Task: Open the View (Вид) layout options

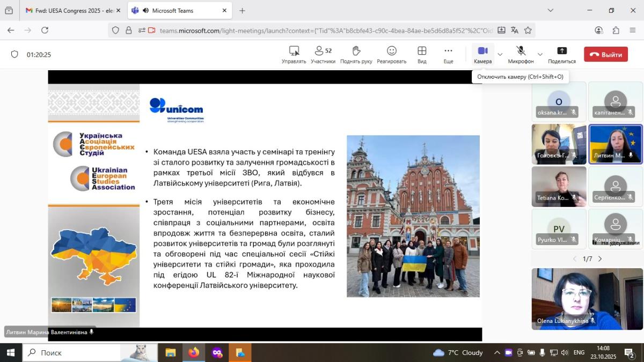Action: 422,54
